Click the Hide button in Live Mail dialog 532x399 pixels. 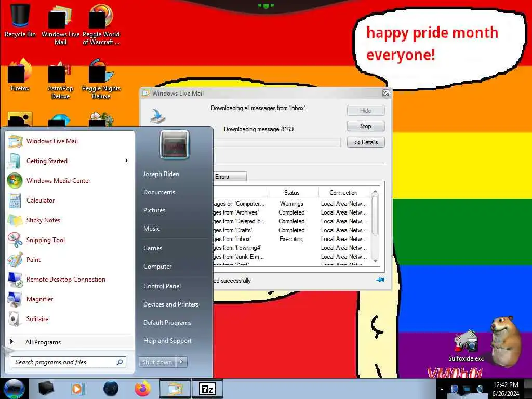click(366, 110)
